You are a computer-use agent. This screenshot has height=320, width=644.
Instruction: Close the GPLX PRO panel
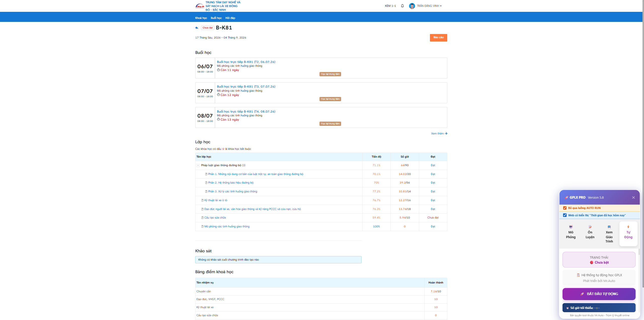[x=633, y=198]
